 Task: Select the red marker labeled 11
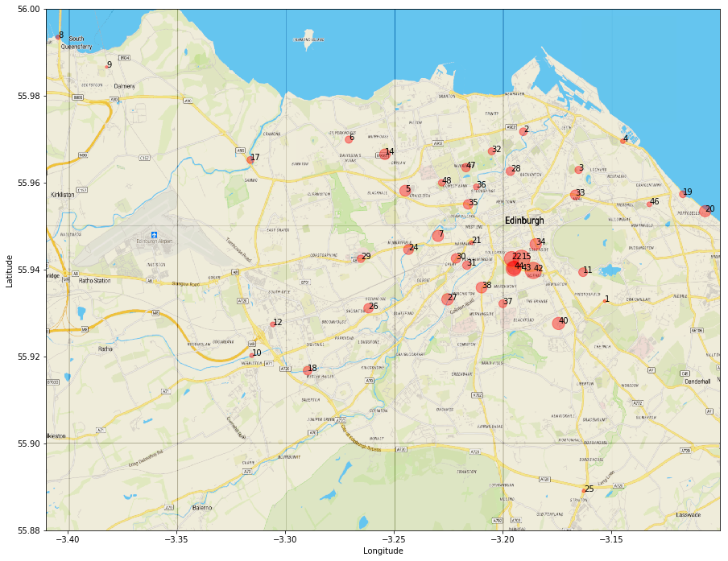(582, 272)
